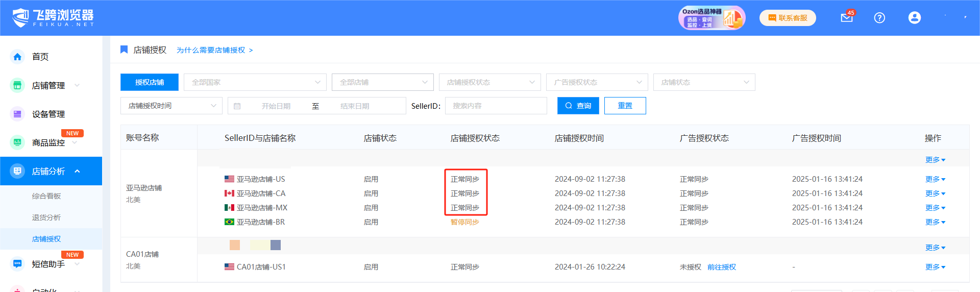Open 综合看板 submenu item
Image resolution: width=980 pixels, height=292 pixels.
[46, 196]
